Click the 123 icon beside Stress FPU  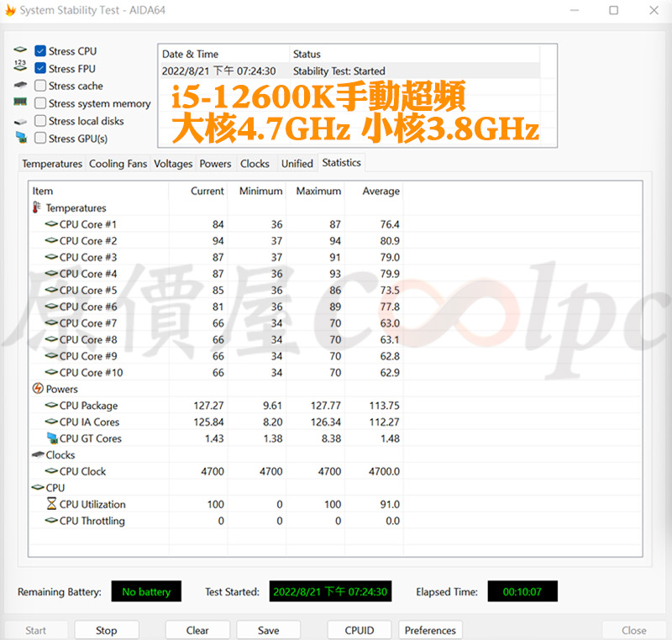tap(20, 66)
